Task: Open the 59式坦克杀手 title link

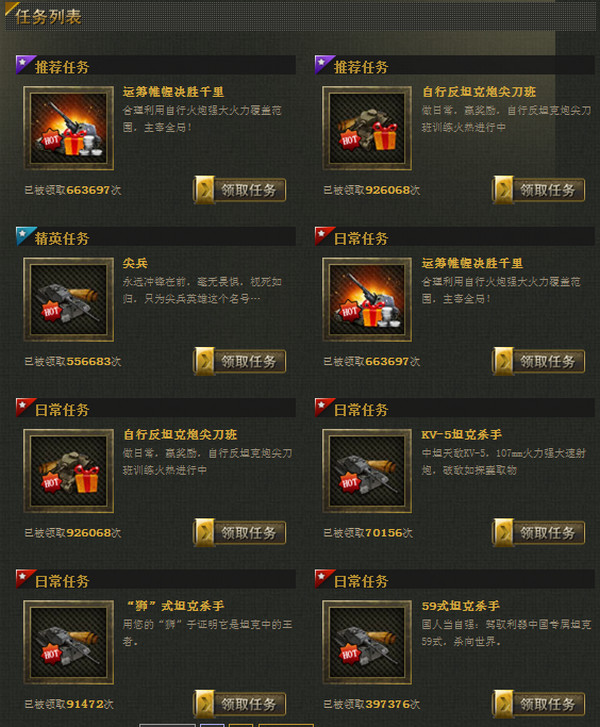Action: tap(460, 606)
